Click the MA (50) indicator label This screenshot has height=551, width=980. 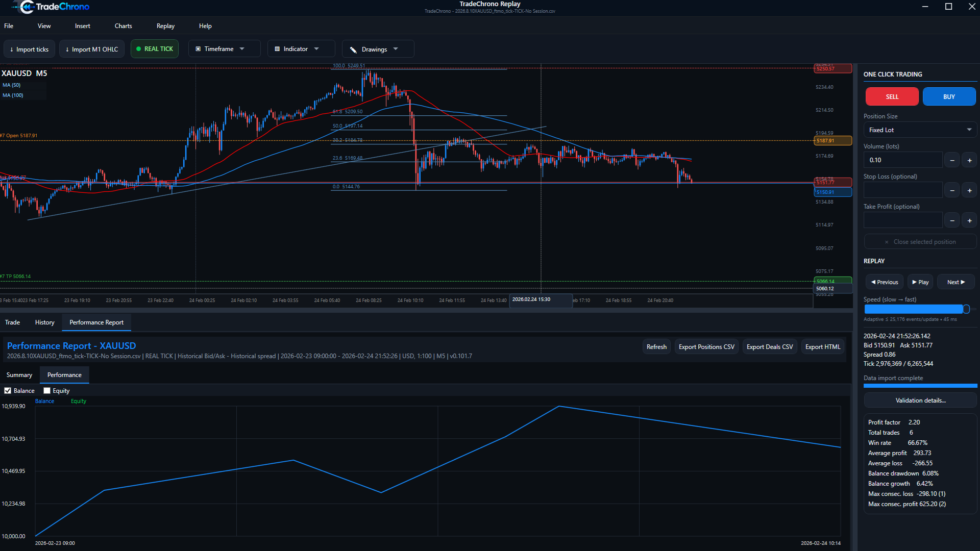pos(12,85)
